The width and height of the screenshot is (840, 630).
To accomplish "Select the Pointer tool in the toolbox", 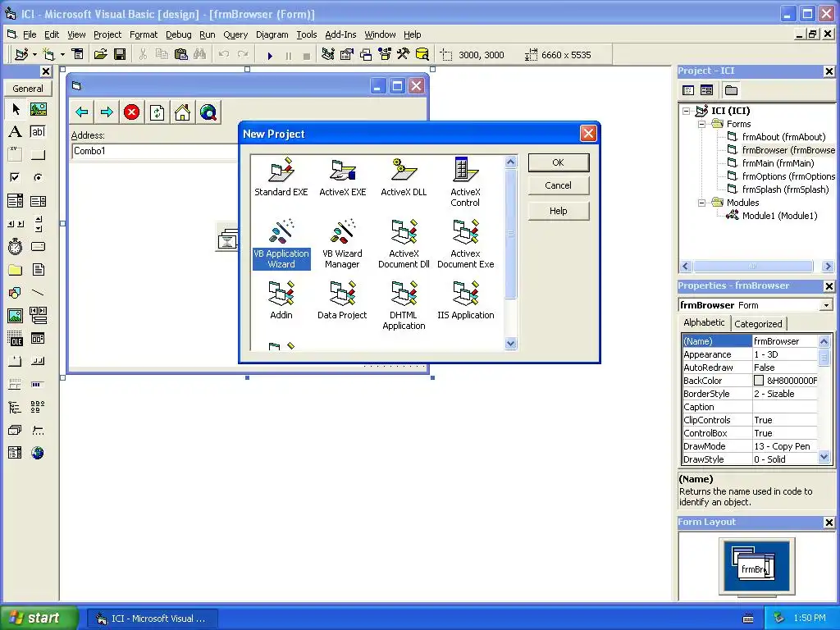I will tap(16, 109).
